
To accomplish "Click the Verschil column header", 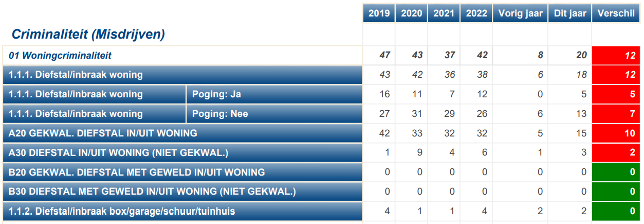I will tap(616, 13).
